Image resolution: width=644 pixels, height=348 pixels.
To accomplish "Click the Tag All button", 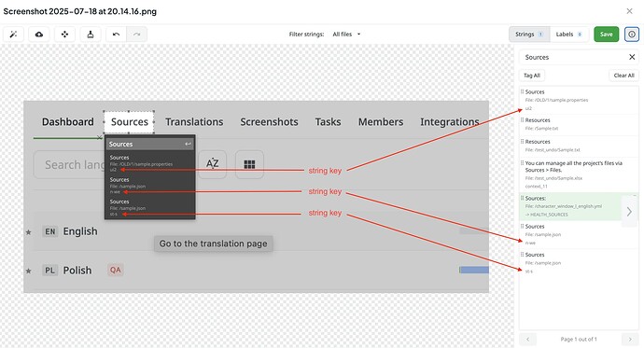I will (x=532, y=76).
